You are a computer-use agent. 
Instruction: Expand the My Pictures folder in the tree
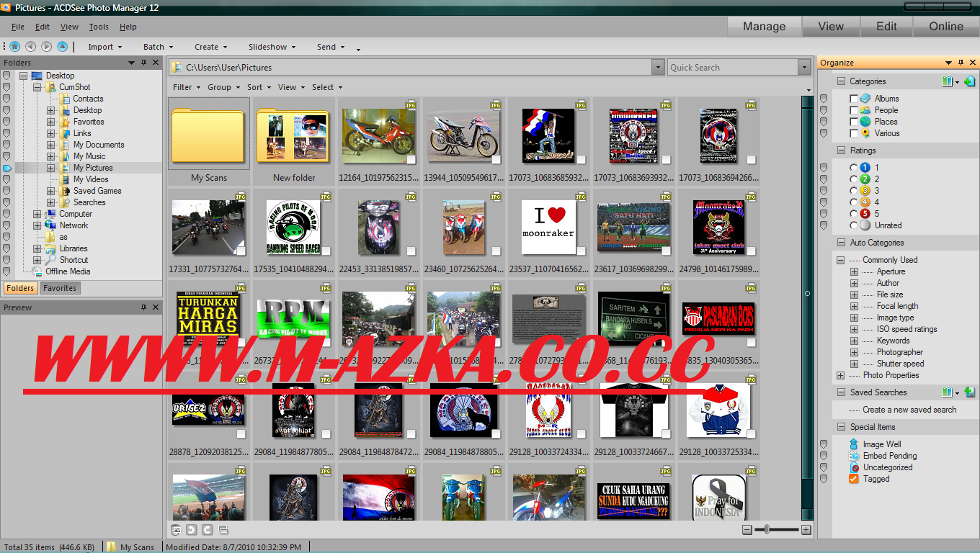pyautogui.click(x=52, y=167)
